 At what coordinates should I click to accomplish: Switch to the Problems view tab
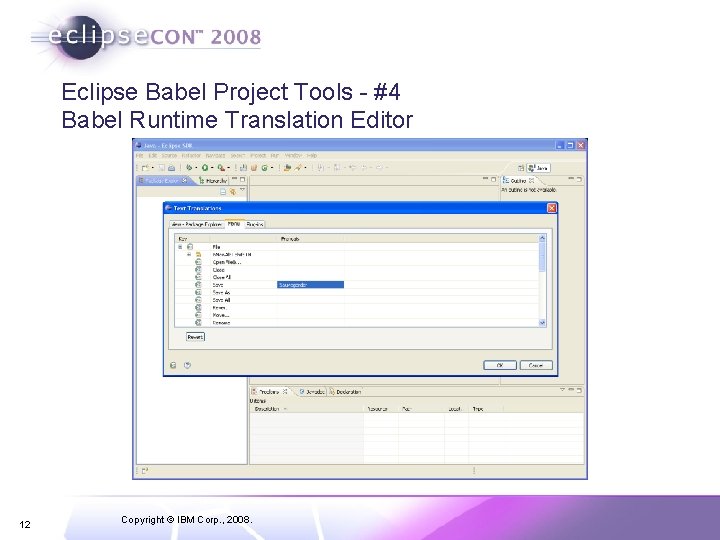coord(269,392)
